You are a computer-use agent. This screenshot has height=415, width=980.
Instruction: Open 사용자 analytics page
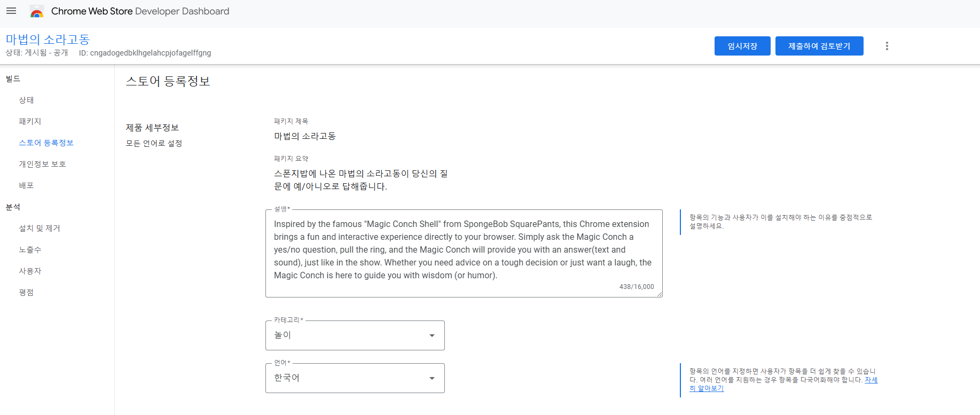(x=30, y=271)
